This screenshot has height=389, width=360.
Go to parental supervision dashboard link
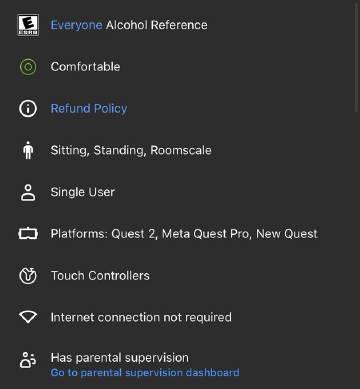145,372
